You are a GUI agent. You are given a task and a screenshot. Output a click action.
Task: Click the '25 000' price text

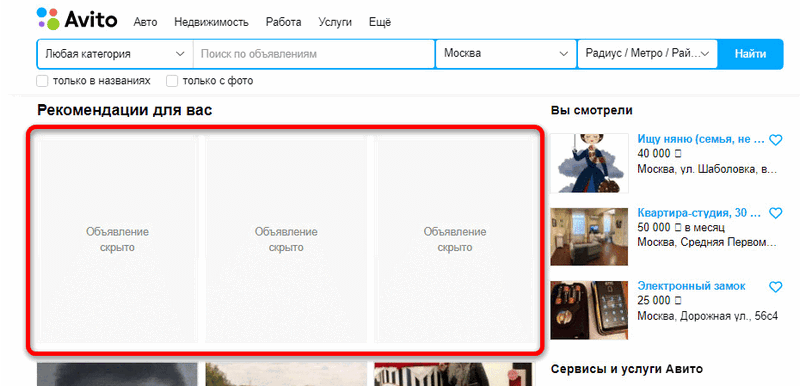pos(659,301)
